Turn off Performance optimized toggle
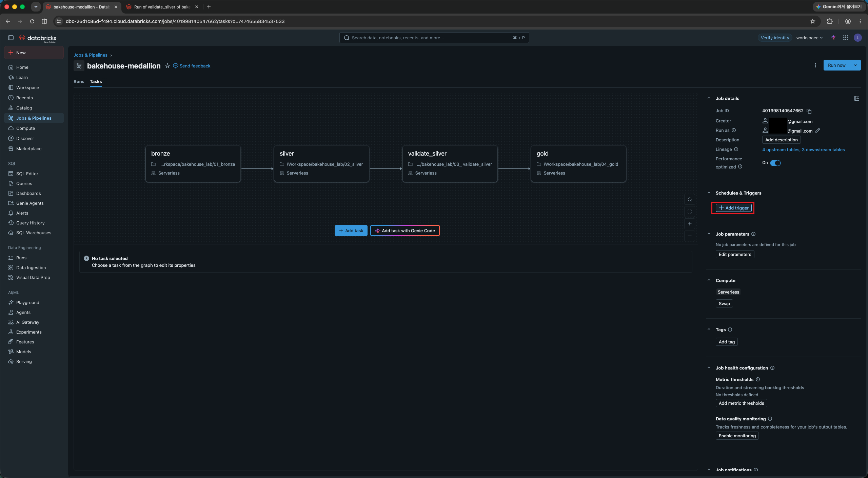 775,163
